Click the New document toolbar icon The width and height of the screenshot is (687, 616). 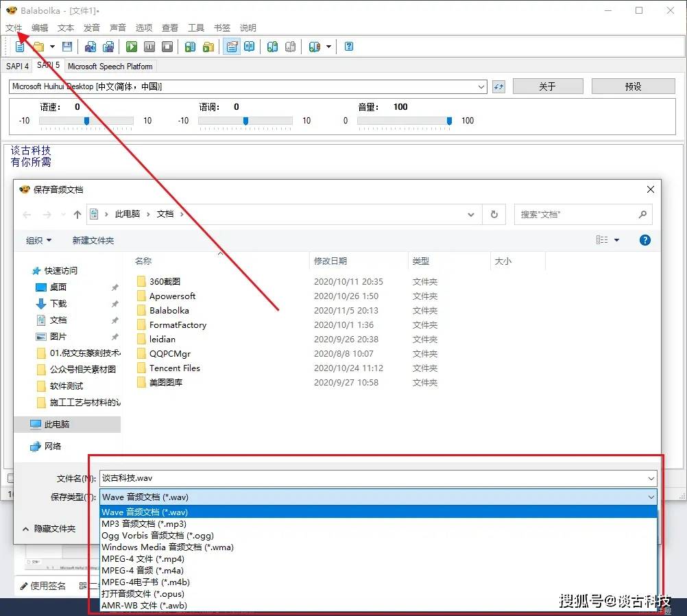point(20,47)
